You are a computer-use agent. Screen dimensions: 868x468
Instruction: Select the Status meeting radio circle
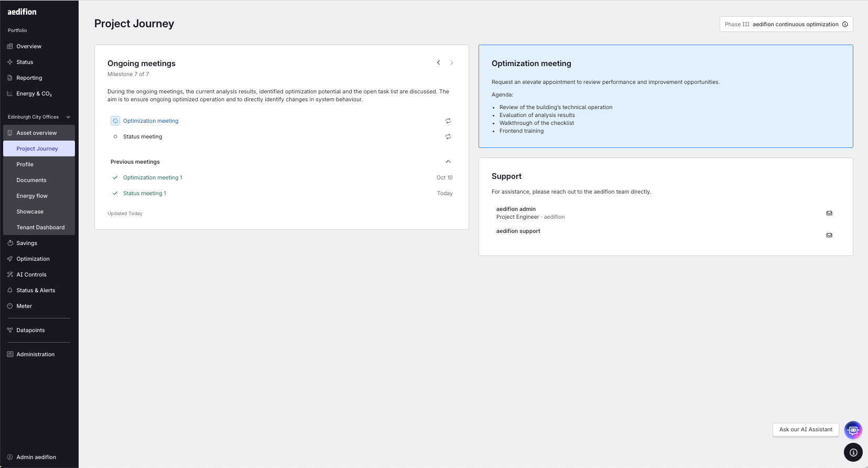tap(115, 136)
